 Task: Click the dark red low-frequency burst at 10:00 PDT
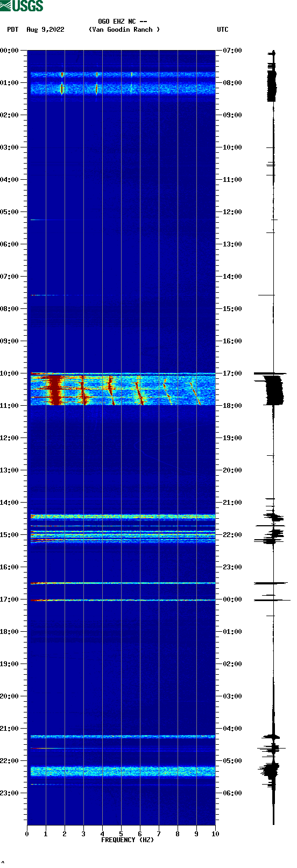point(55,390)
